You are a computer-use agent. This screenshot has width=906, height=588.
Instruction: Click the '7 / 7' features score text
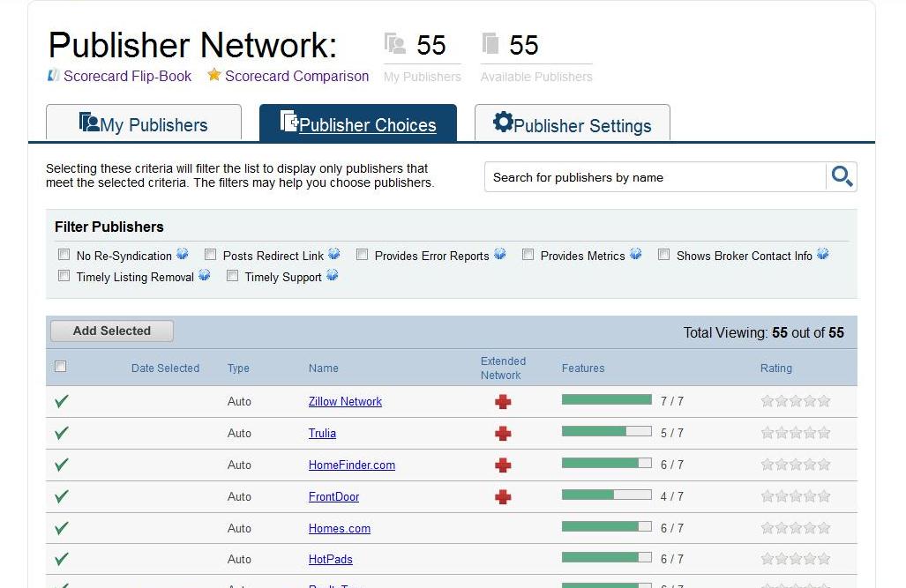click(672, 401)
